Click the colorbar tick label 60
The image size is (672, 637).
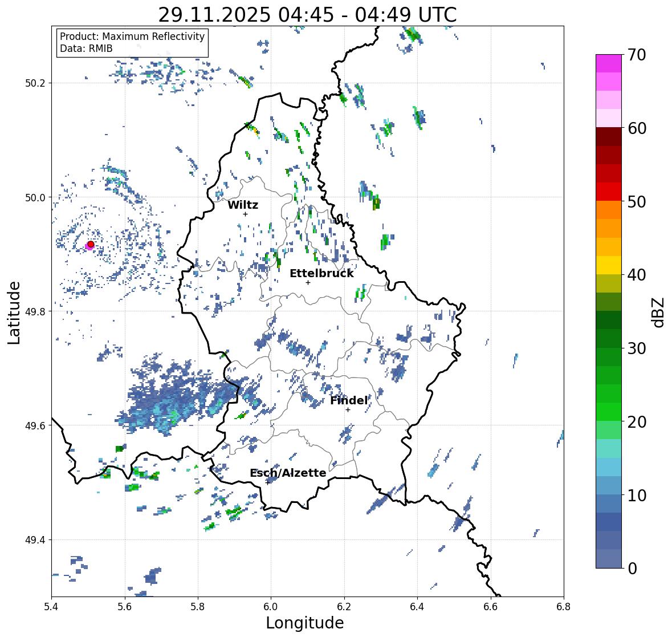click(x=637, y=128)
